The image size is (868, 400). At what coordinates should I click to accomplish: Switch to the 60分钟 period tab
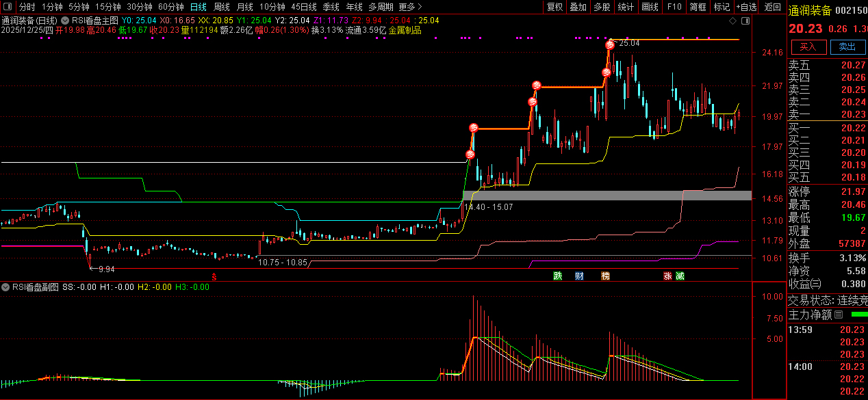(x=170, y=7)
